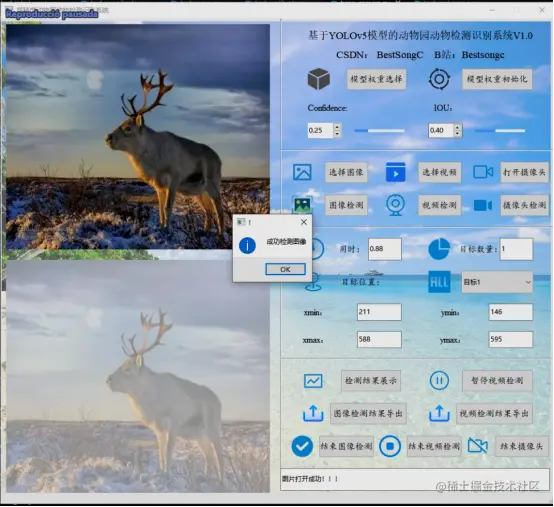The height and width of the screenshot is (507, 554).
Task: Click the stop circle icon beside 结束视频检测
Action: tap(390, 446)
